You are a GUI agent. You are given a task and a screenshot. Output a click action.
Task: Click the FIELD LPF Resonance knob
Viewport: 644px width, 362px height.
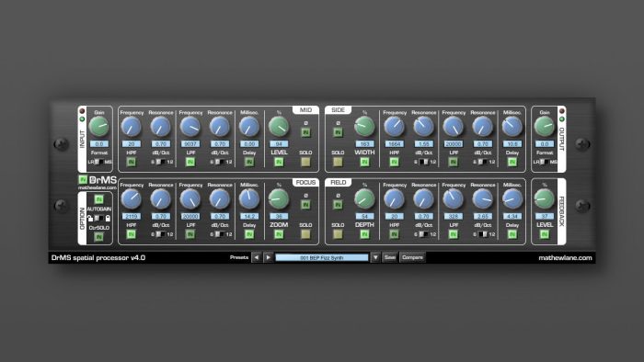[483, 199]
